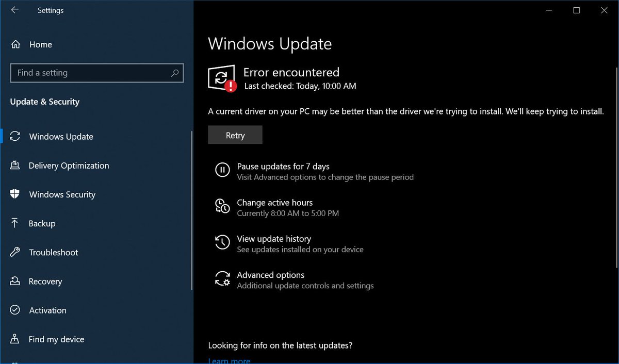This screenshot has width=619, height=364.
Task: Minimize the Settings window
Action: (x=548, y=10)
